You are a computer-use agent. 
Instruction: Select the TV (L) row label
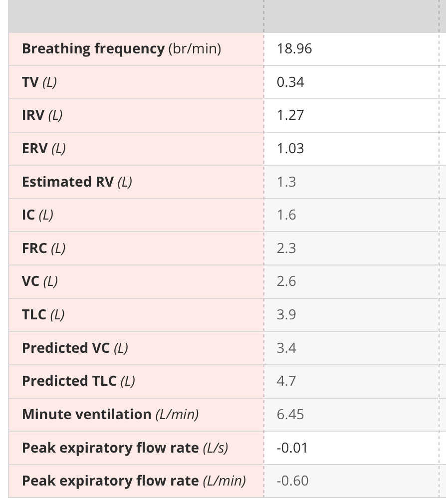39,82
